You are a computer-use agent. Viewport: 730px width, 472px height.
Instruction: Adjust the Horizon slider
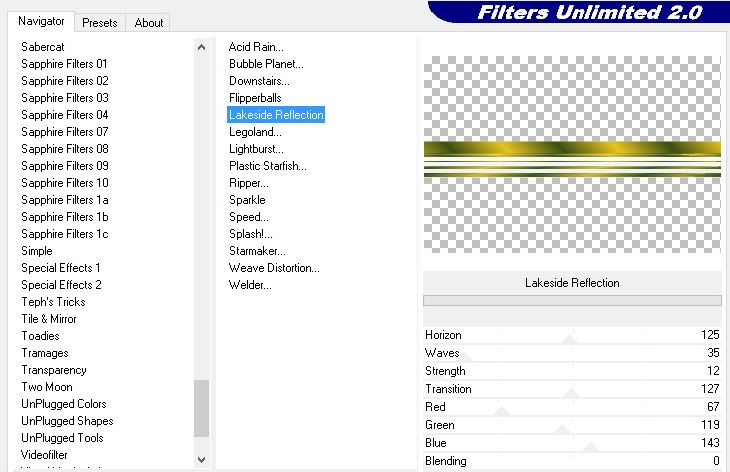tap(570, 340)
